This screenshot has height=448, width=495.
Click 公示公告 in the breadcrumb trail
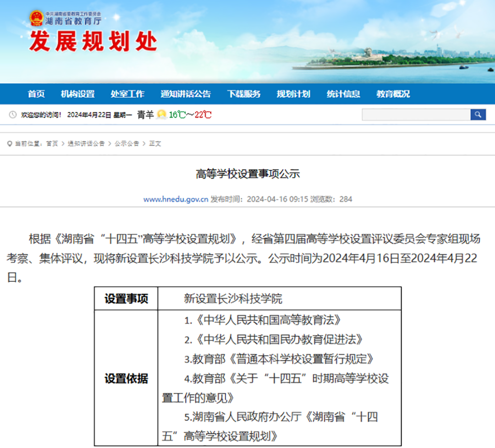(126, 143)
